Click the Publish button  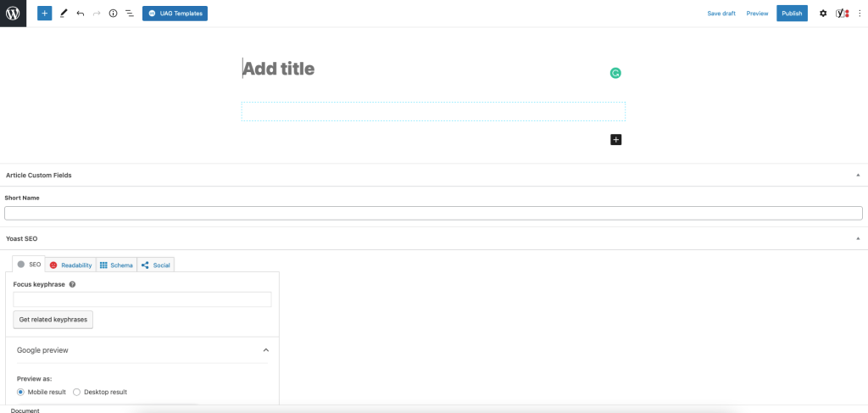tap(792, 14)
